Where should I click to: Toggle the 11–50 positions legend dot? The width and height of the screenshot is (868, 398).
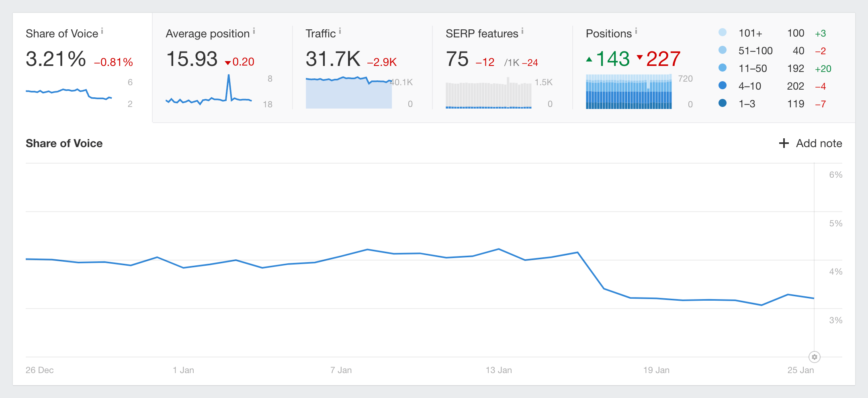723,68
